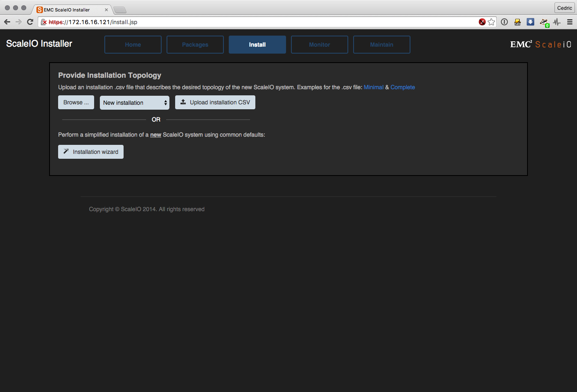Viewport: 577px width, 392px height.
Task: Click the blocked Flash plugin icon
Action: click(x=482, y=22)
